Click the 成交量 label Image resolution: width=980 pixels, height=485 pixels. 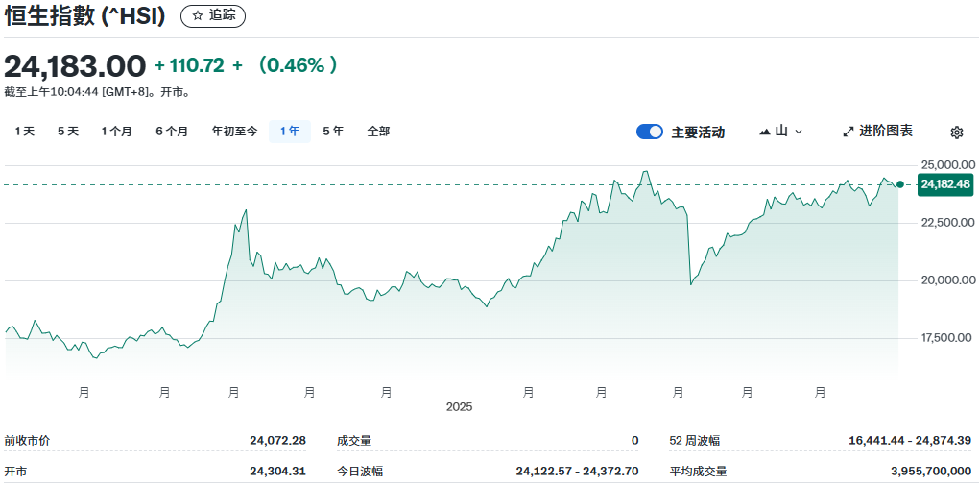click(x=354, y=441)
